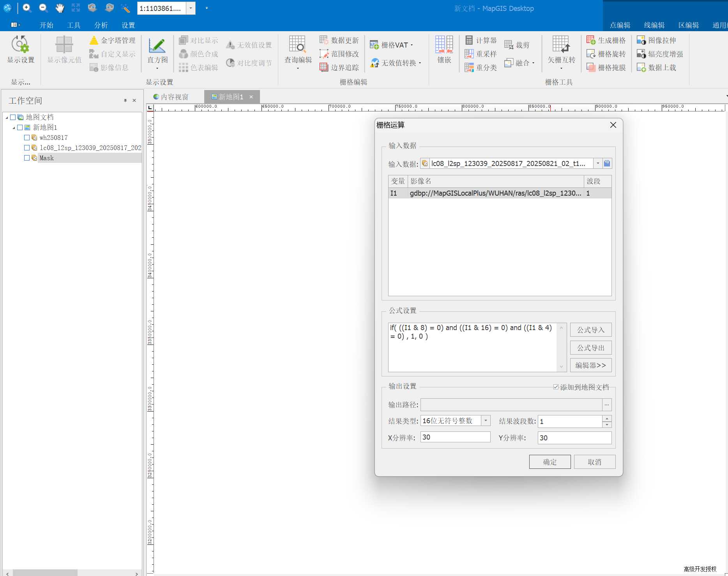The width and height of the screenshot is (728, 576).
Task: Click 重采样 resample tool
Action: click(x=481, y=54)
